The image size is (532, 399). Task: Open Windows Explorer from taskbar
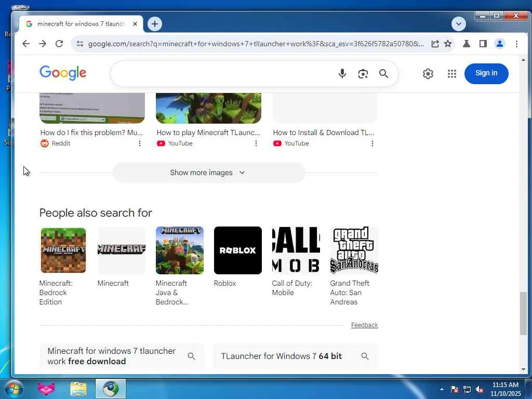coord(78,389)
